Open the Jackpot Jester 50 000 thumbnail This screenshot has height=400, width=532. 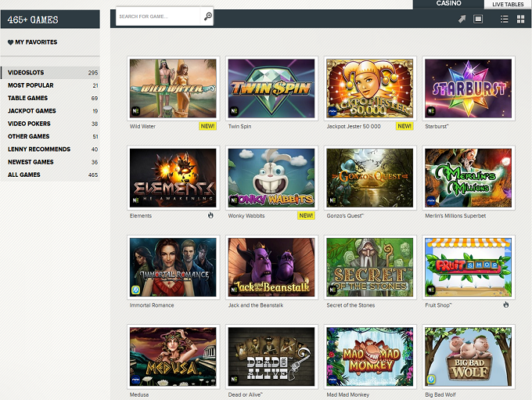tap(370, 88)
